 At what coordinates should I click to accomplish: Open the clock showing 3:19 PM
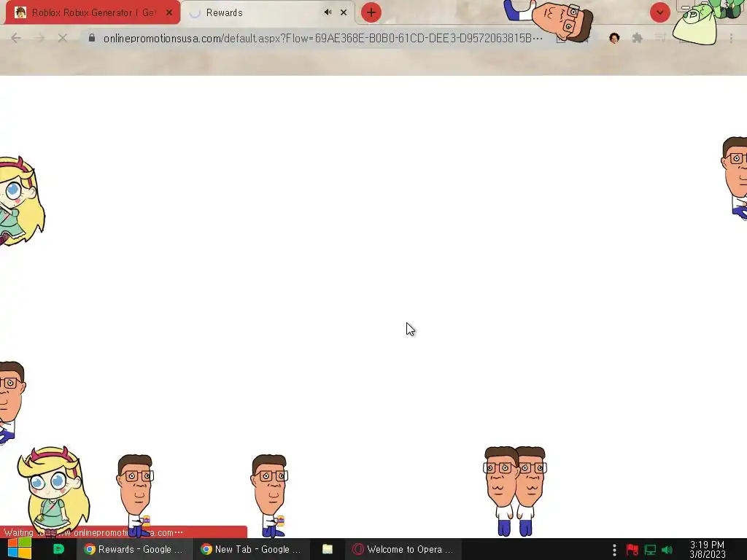click(708, 550)
